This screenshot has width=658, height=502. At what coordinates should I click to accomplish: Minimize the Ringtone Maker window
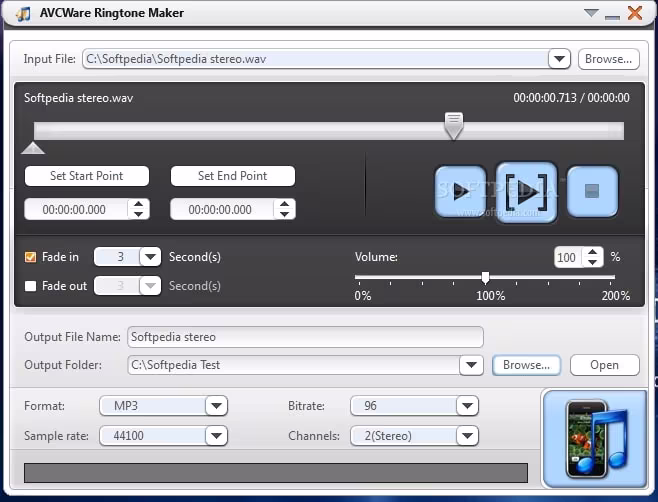click(613, 17)
